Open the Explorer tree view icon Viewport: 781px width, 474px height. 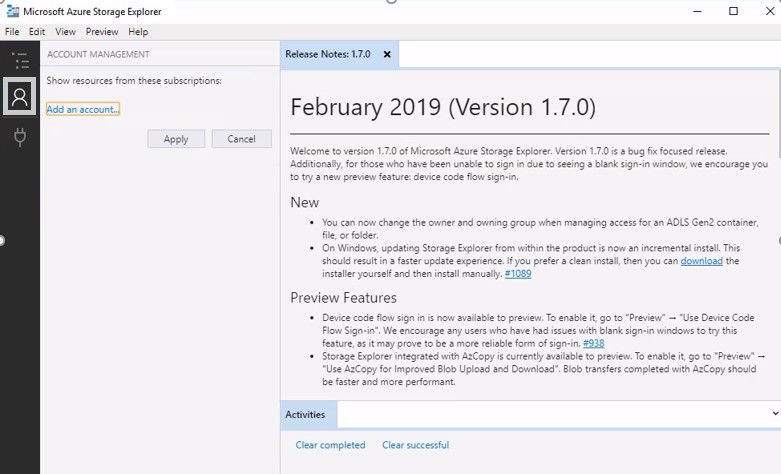(x=20, y=60)
